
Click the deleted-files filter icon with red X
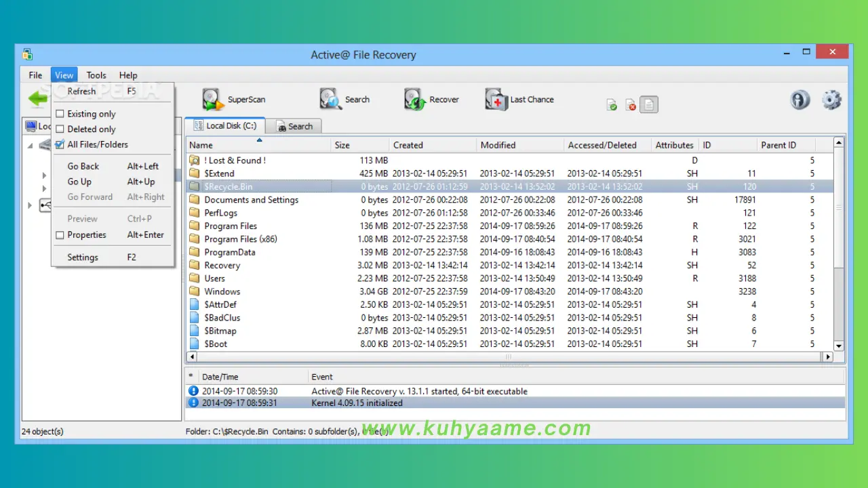tap(631, 105)
